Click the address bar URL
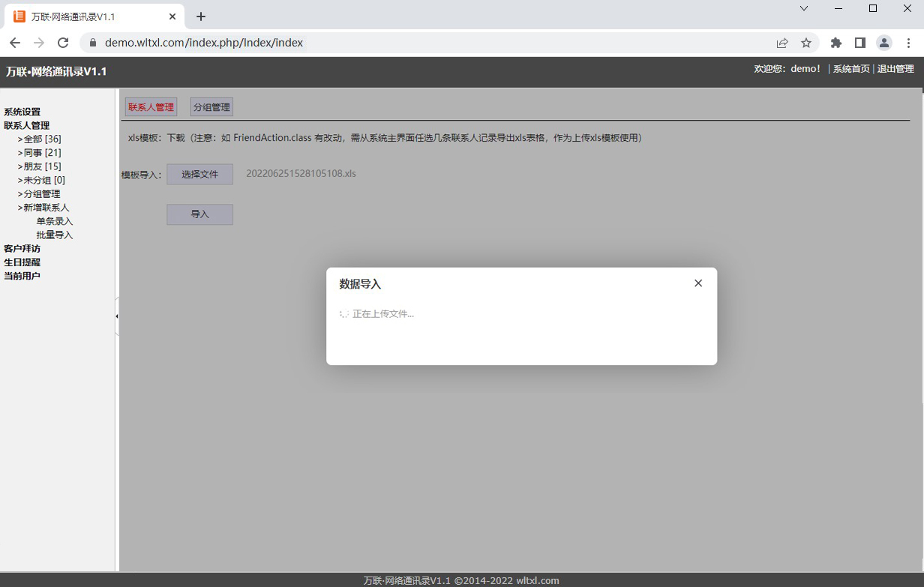The image size is (924, 587). click(204, 43)
